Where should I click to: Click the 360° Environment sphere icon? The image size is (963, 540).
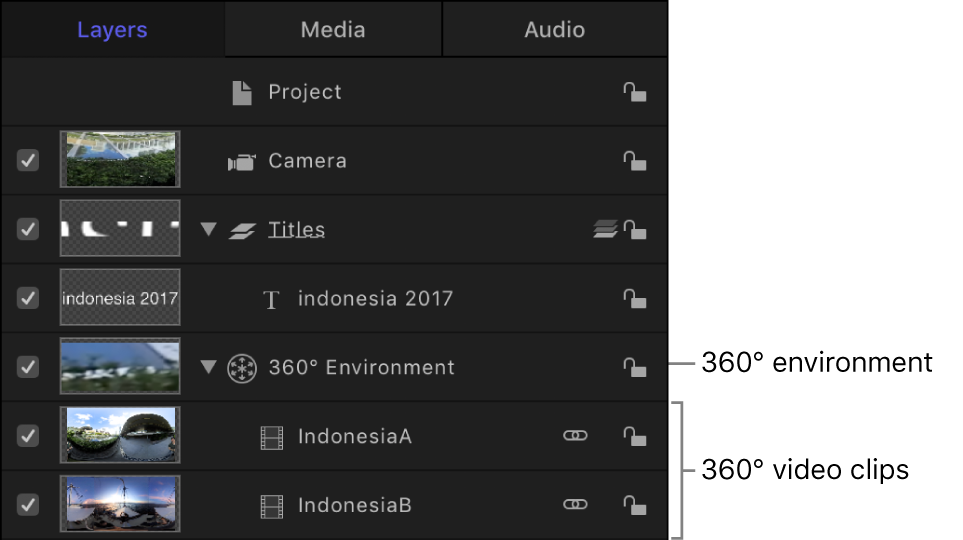(242, 368)
